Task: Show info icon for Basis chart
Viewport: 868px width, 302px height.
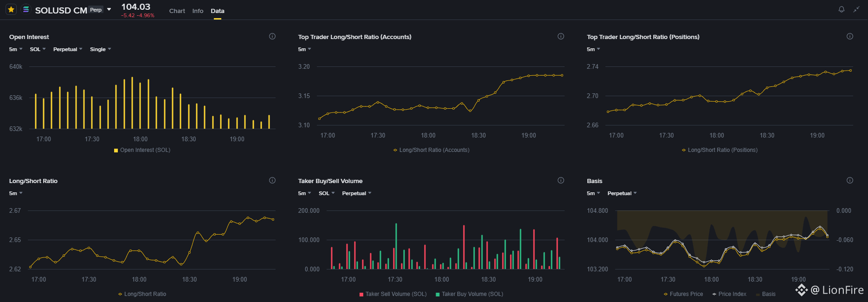Action: pyautogui.click(x=850, y=180)
